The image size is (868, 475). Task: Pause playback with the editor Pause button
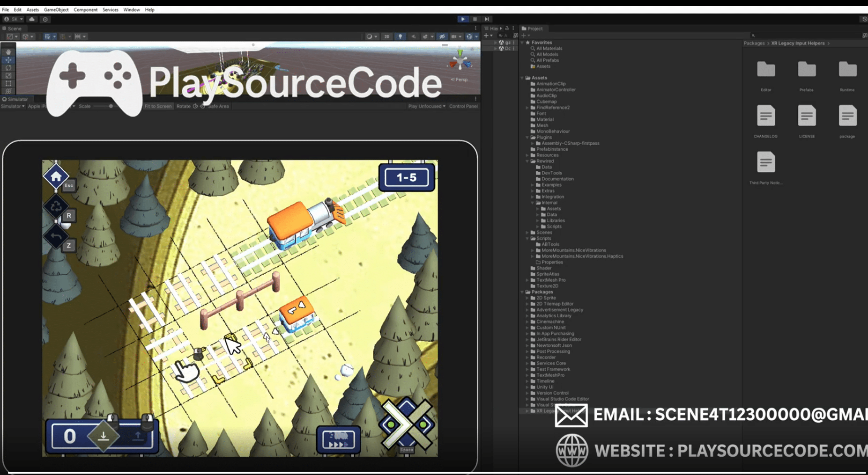tap(475, 19)
